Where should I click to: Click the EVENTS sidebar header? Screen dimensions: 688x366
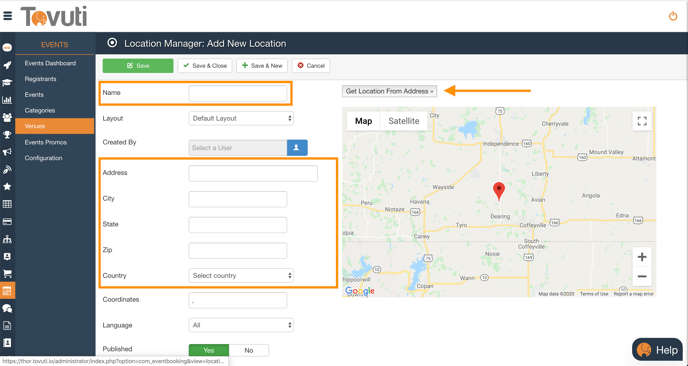(54, 45)
